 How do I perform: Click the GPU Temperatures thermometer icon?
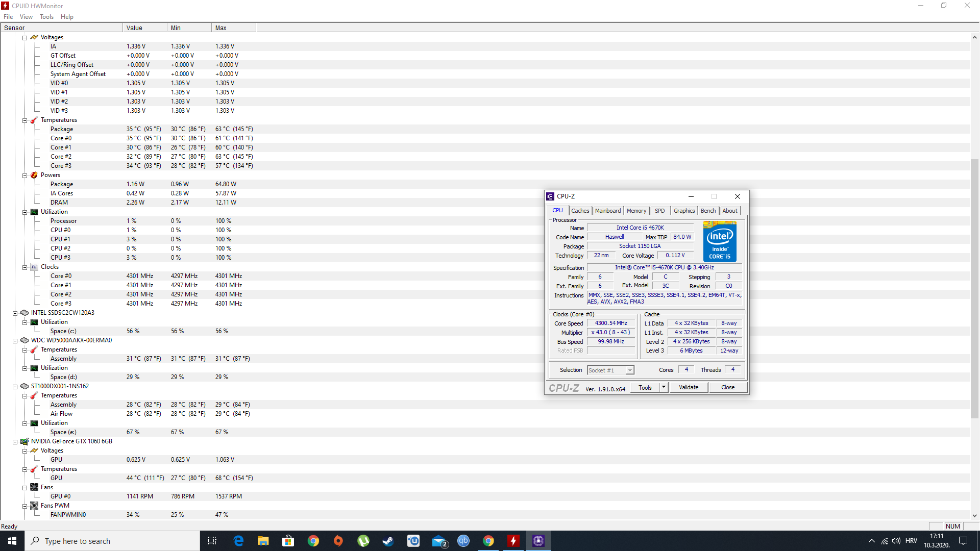coord(34,469)
